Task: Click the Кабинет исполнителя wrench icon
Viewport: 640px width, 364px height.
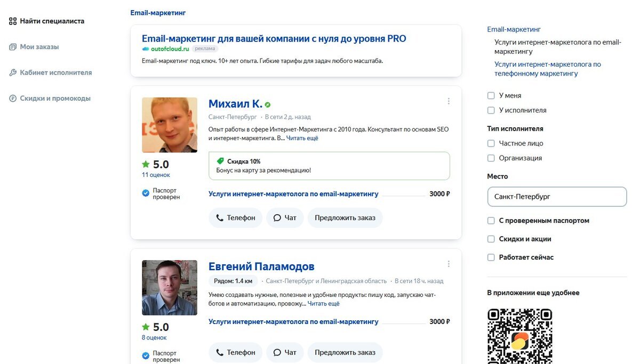Action: tap(13, 72)
